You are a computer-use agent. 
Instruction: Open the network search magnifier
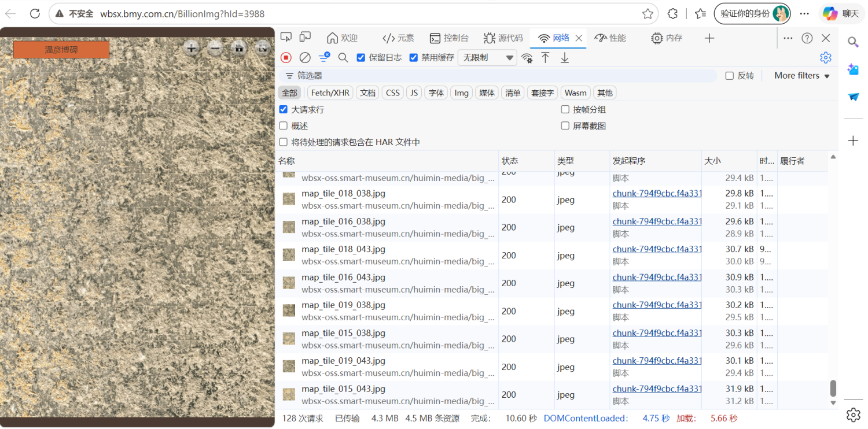pyautogui.click(x=343, y=57)
